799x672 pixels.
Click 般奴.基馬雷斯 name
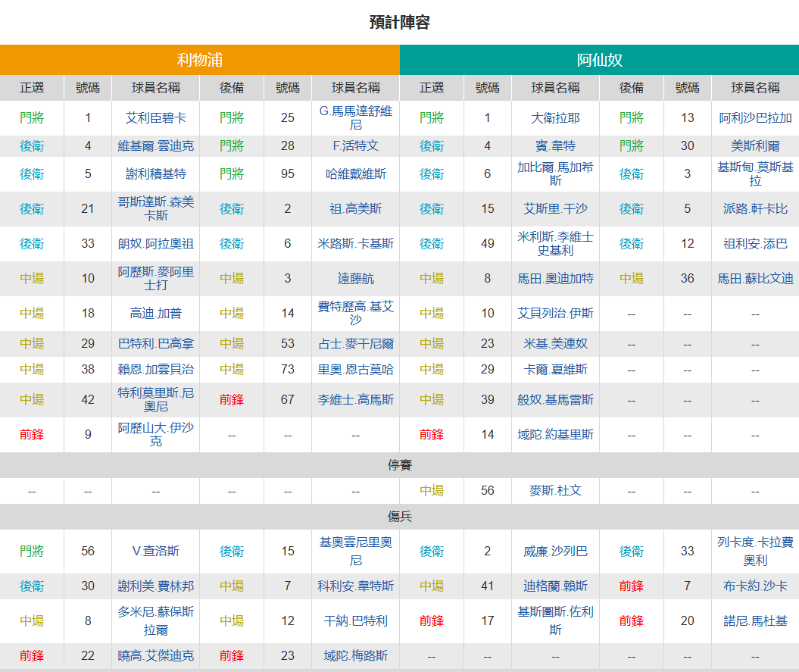(555, 400)
